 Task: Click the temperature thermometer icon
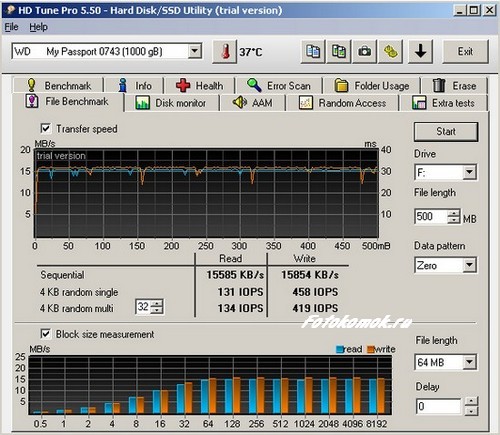click(x=225, y=52)
